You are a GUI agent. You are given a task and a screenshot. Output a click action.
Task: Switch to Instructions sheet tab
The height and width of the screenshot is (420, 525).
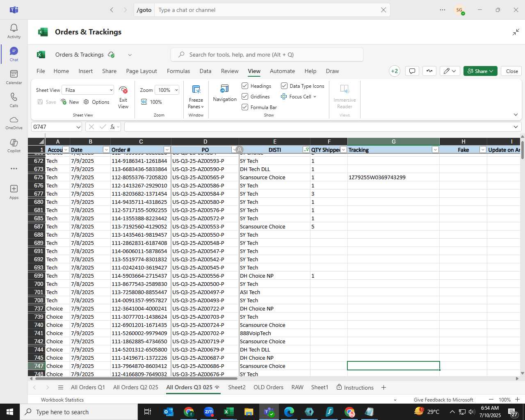click(355, 388)
